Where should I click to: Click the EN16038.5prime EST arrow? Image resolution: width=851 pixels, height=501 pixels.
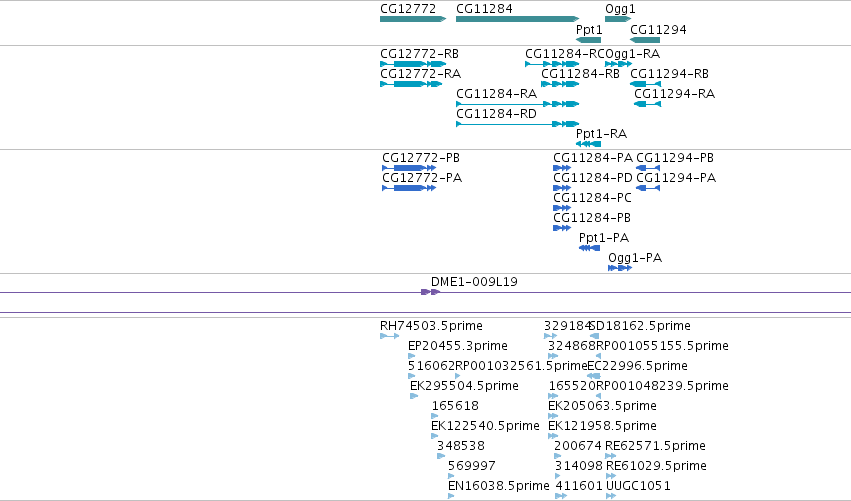coord(451,496)
